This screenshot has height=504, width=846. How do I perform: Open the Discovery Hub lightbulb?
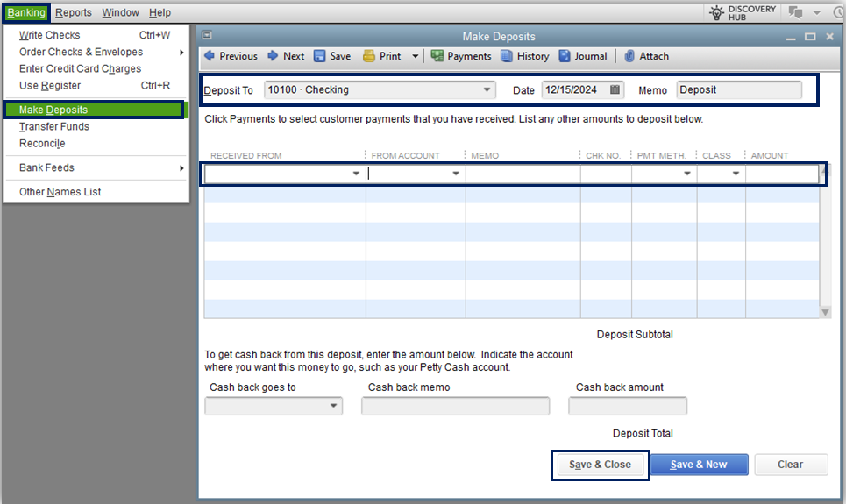(717, 12)
